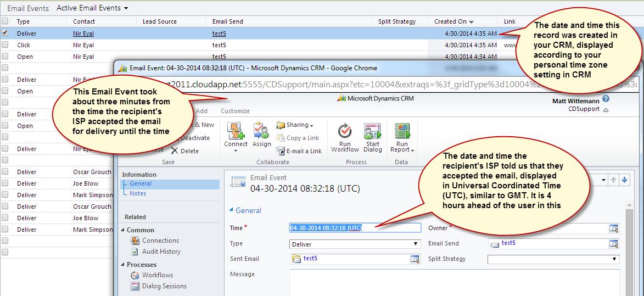Click the Connections icon in Common section
This screenshot has height=296, width=644.
tap(135, 241)
